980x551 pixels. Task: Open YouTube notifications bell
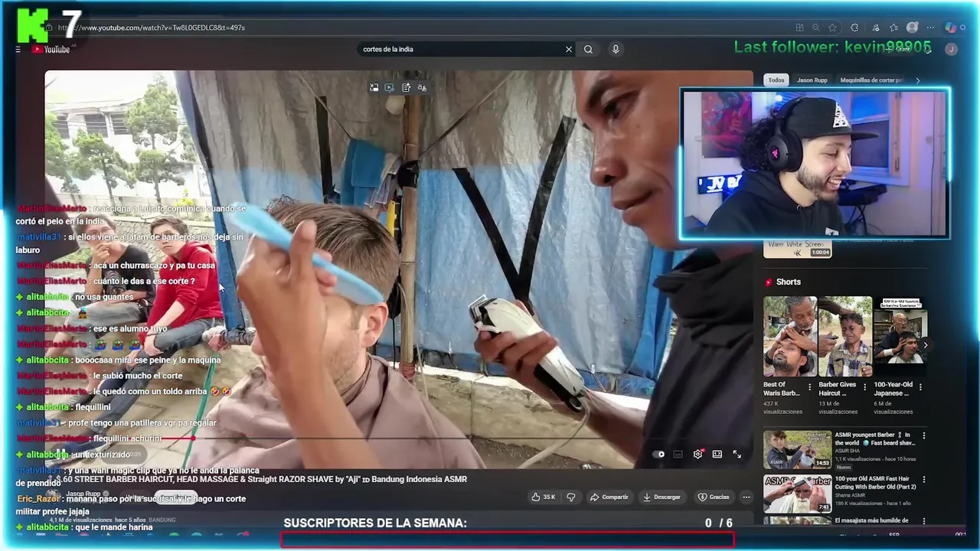click(927, 49)
